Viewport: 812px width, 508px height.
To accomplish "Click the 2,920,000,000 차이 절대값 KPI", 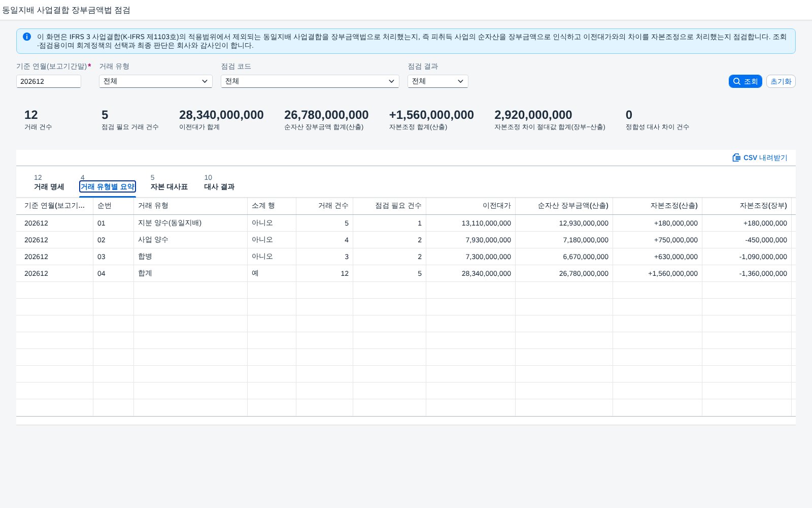I will (x=533, y=115).
